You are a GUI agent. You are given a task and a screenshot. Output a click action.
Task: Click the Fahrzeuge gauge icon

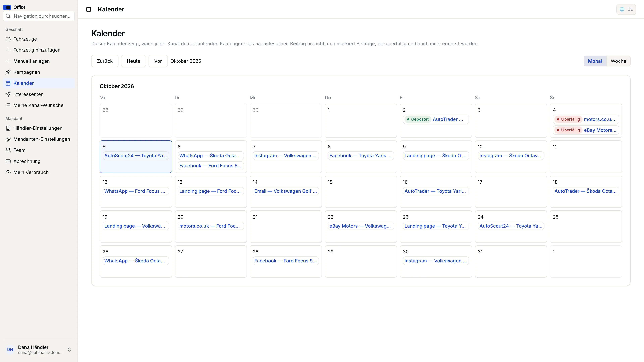tap(8, 39)
